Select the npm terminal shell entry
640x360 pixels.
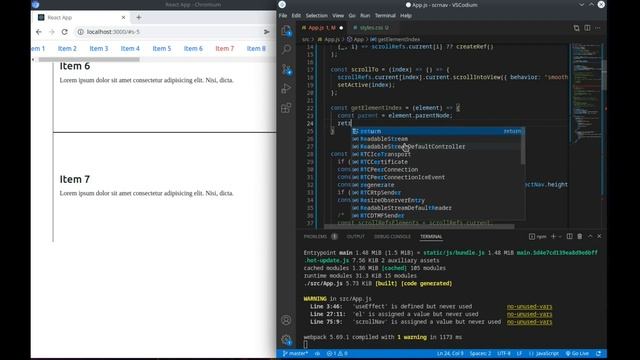pyautogui.click(x=538, y=236)
